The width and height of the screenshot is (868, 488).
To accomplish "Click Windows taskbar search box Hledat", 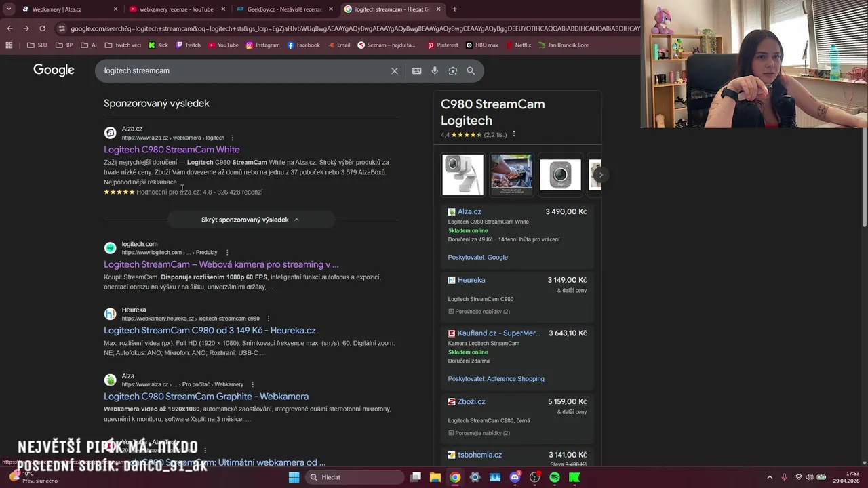I will pyautogui.click(x=355, y=477).
